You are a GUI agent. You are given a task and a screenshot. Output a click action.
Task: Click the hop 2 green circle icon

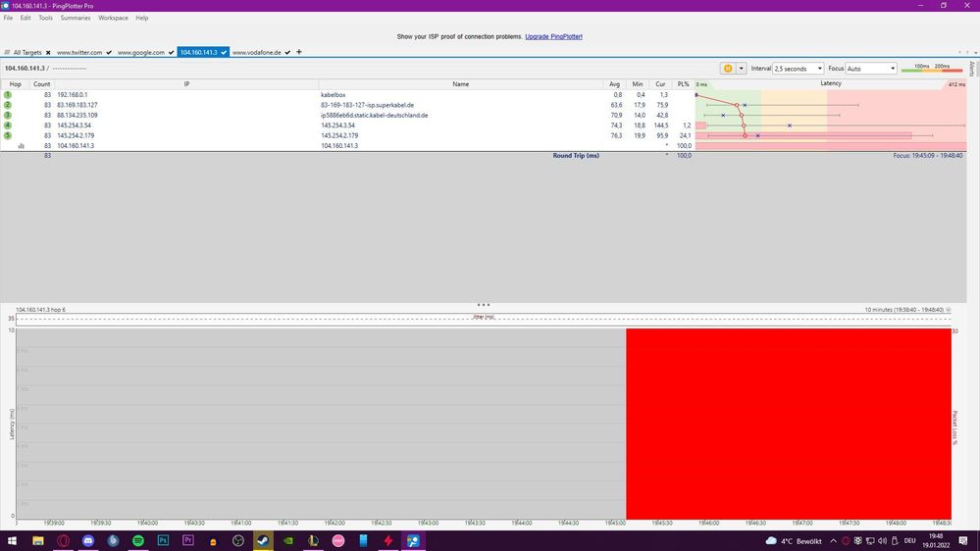(8, 105)
